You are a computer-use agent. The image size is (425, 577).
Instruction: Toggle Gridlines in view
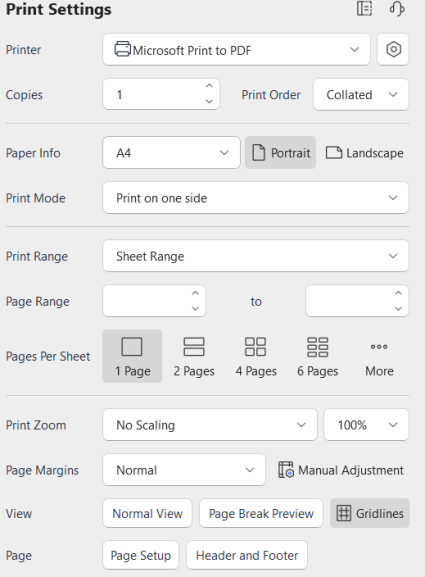pos(369,513)
